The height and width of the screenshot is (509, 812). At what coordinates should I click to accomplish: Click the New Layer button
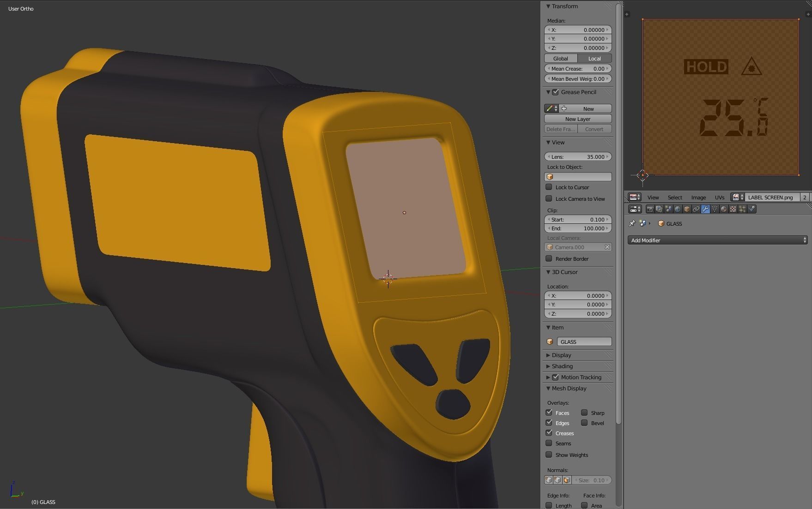point(578,119)
